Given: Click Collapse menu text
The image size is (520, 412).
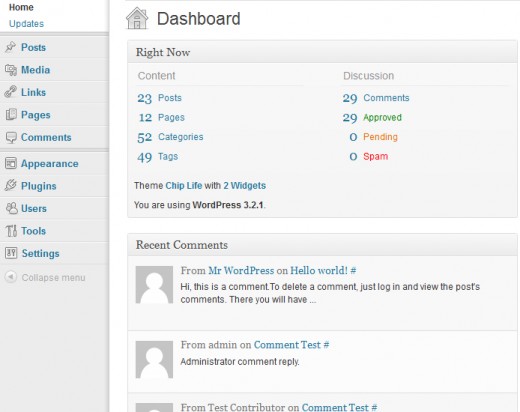Looking at the screenshot, I should pos(53,278).
